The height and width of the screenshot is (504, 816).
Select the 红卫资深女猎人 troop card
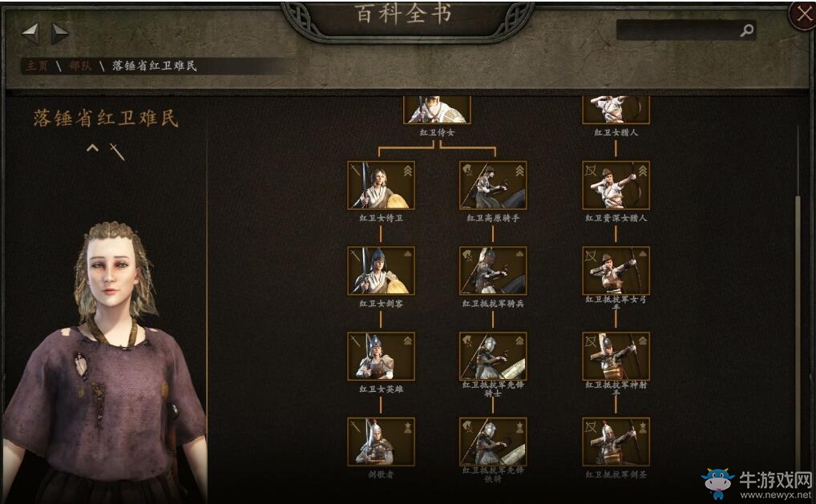(x=616, y=185)
